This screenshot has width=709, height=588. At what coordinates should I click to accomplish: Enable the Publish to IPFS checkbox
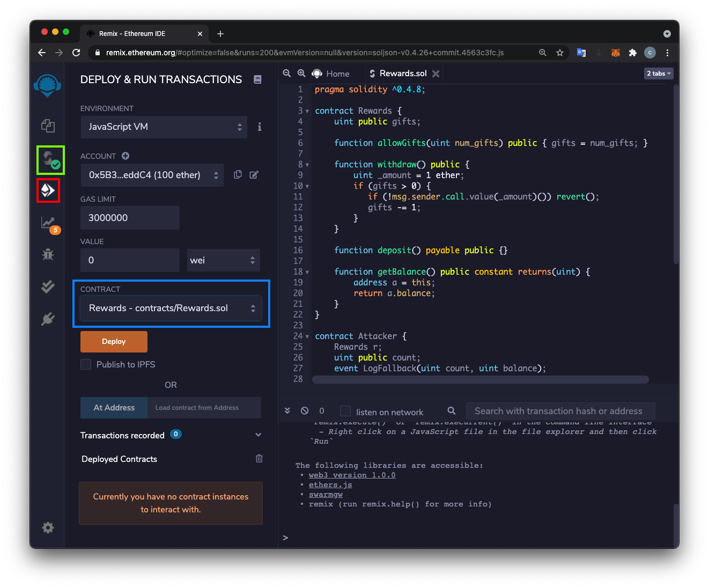click(x=86, y=365)
